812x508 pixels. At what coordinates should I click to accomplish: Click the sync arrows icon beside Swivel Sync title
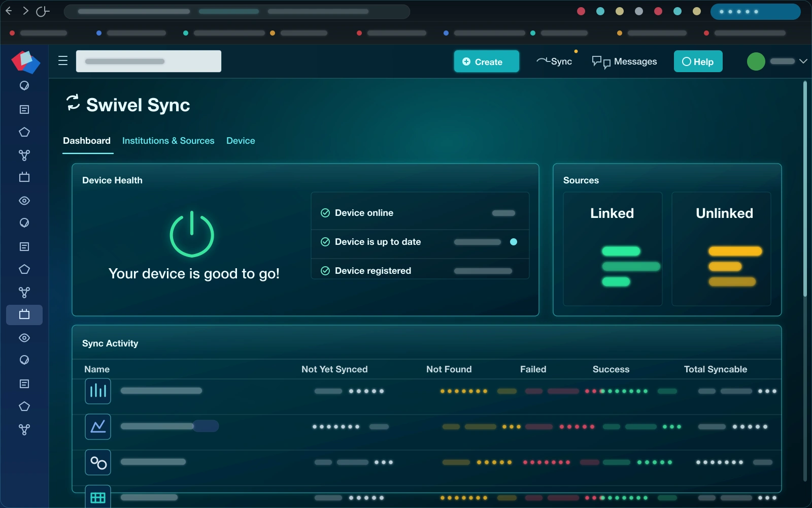pos(73,102)
